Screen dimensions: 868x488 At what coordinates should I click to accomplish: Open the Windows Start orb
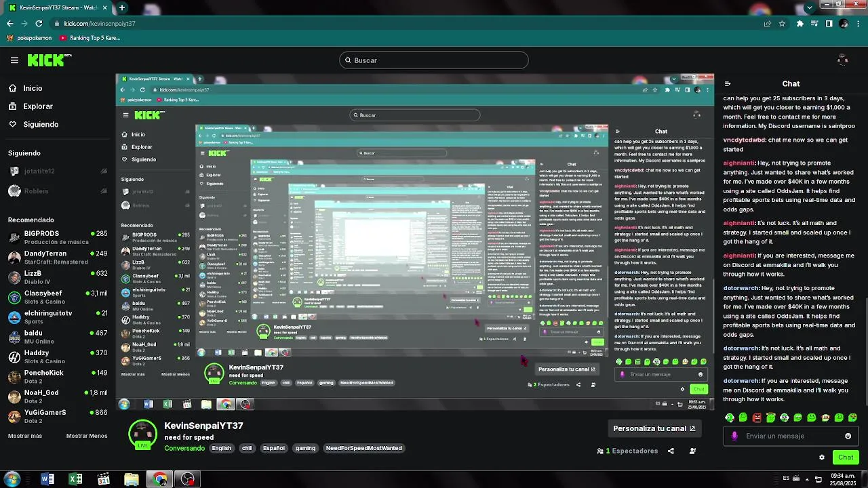click(12, 480)
